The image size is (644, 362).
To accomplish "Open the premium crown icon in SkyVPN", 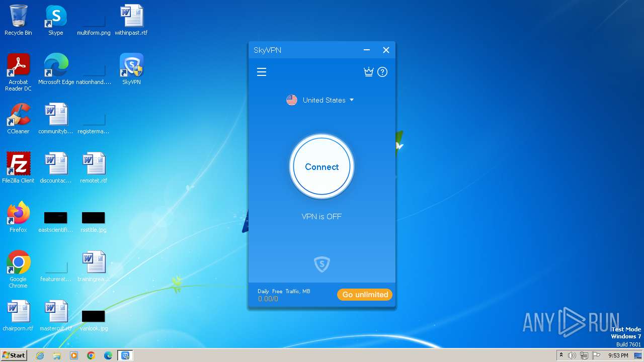I will click(x=369, y=72).
